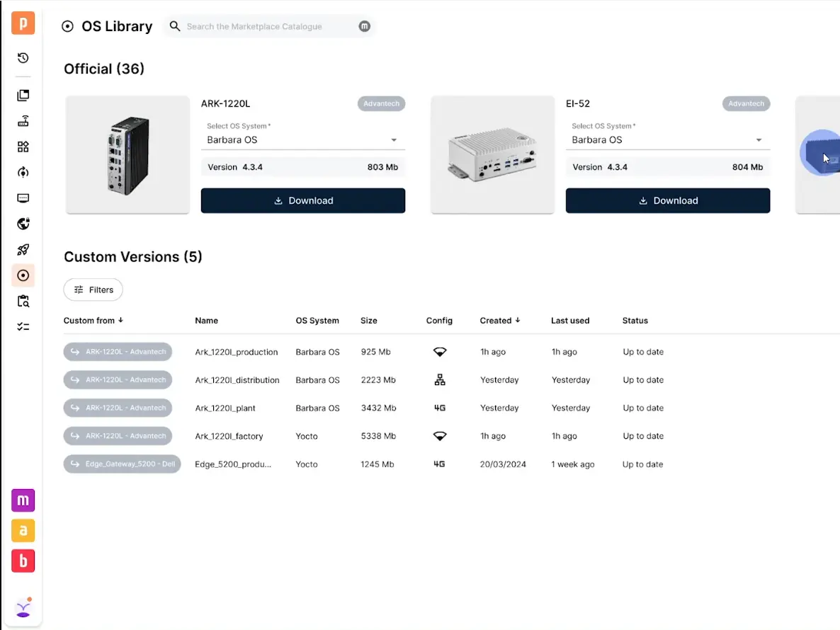Viewport: 840px width, 630px height.
Task: Switch to the red 'b' workspace icon
Action: [23, 561]
